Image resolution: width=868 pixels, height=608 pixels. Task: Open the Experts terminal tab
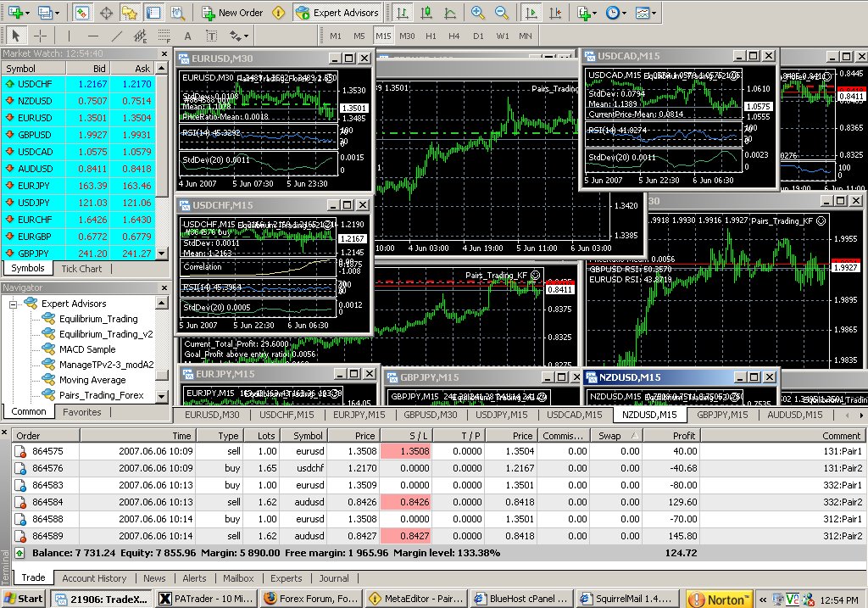tap(287, 578)
